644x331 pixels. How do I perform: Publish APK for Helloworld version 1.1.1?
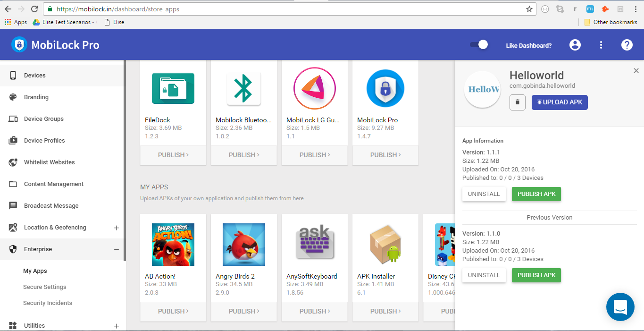click(x=536, y=194)
